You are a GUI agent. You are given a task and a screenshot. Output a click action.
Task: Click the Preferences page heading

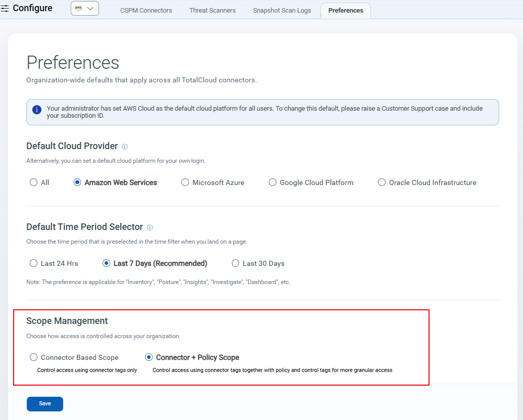(x=73, y=63)
